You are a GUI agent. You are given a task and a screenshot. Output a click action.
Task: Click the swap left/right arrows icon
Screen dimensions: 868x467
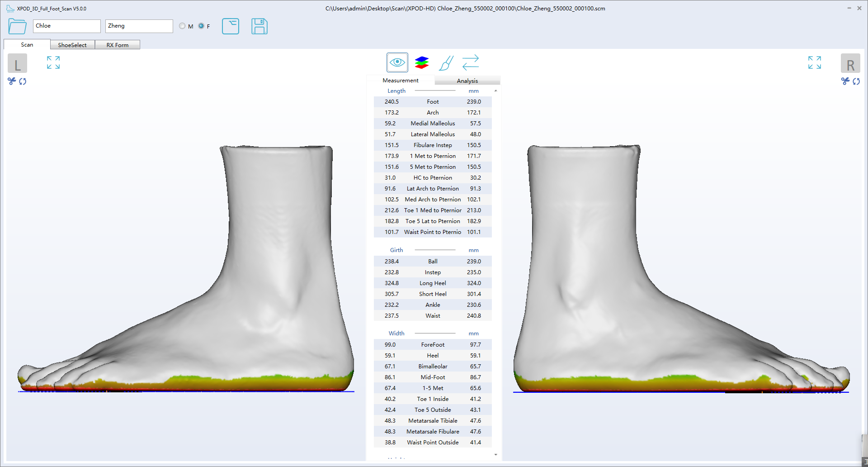click(x=471, y=62)
